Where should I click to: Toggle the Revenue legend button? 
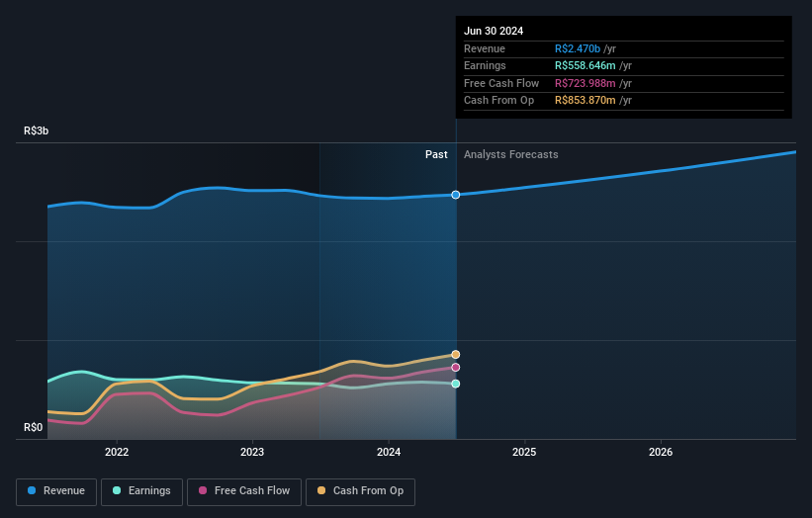click(56, 491)
